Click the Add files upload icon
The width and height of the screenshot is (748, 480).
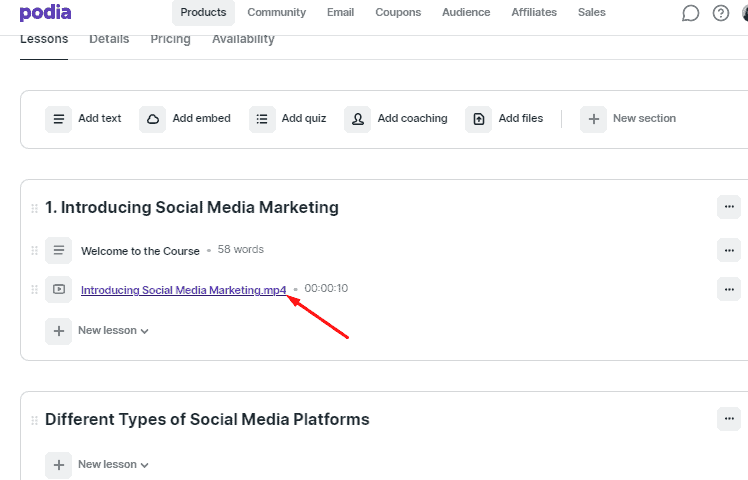point(478,119)
